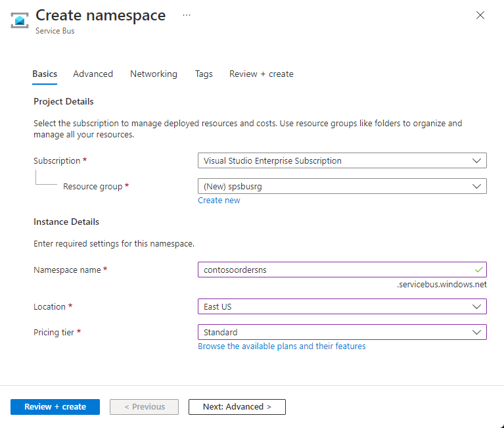Open the Resource group dropdown

[x=342, y=186]
